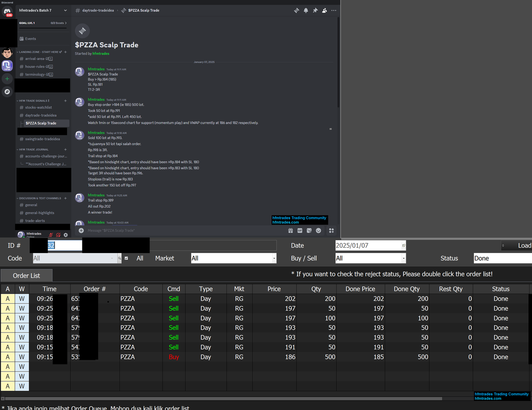The image size is (532, 410).
Task: Click the Done Qty column header
Action: click(407, 289)
